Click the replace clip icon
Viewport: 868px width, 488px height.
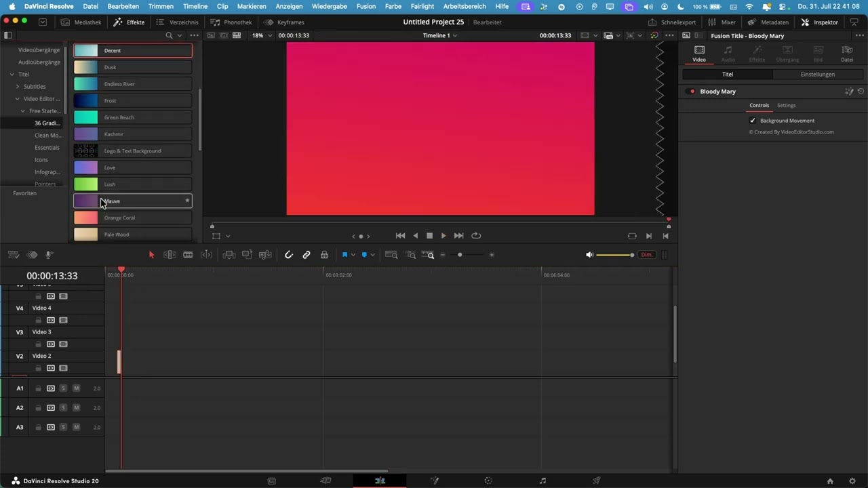tap(265, 255)
